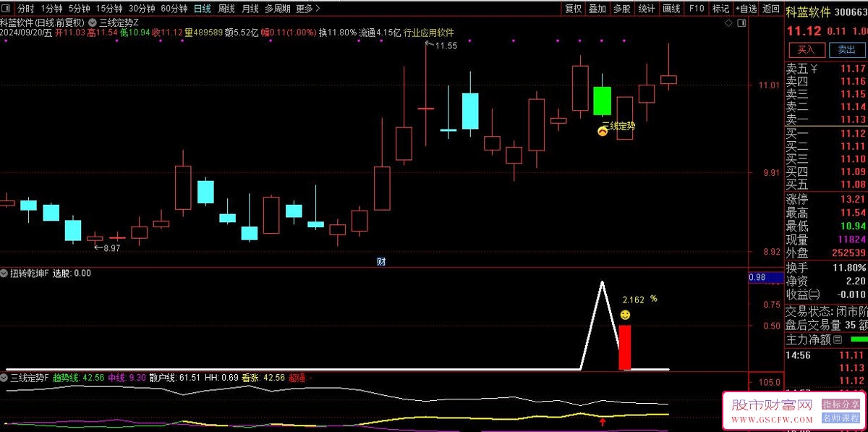Expand the round dropdown before 三线定势Z

pyautogui.click(x=93, y=22)
